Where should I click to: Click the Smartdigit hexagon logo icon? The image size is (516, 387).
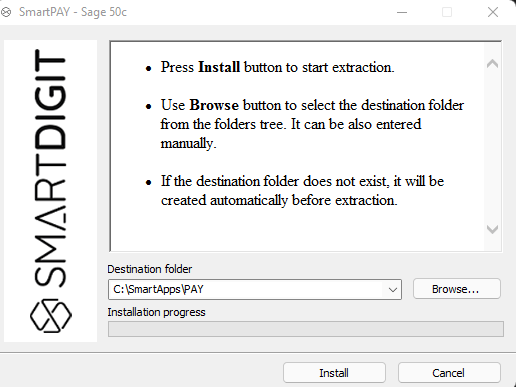click(51, 316)
